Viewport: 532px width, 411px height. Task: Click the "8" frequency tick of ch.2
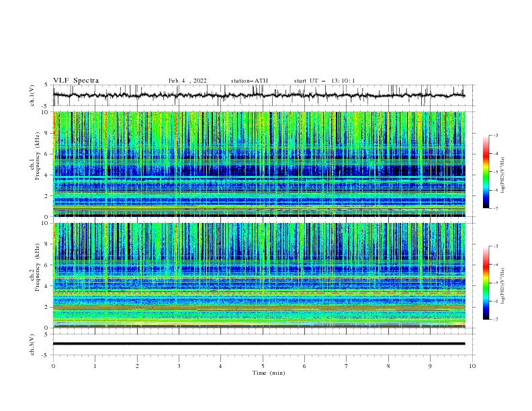pyautogui.click(x=48, y=244)
